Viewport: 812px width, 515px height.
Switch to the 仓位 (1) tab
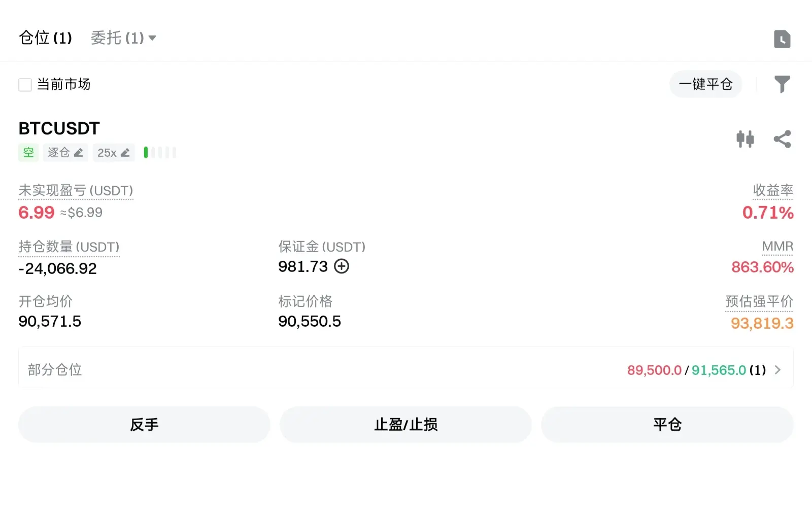(45, 38)
